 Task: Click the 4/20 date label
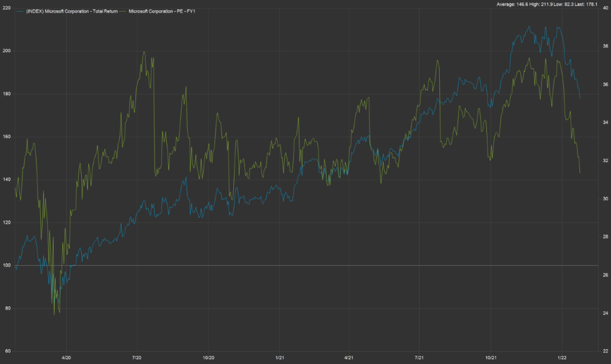pyautogui.click(x=66, y=357)
